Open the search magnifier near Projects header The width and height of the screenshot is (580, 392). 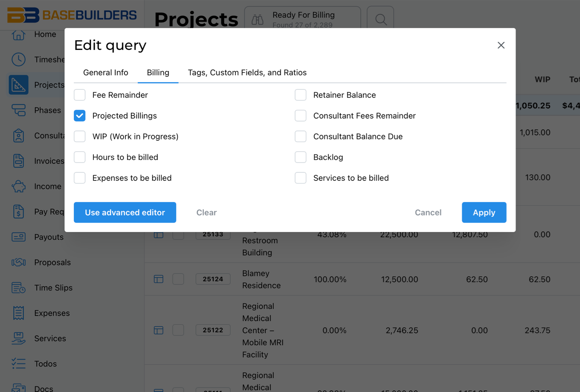380,19
